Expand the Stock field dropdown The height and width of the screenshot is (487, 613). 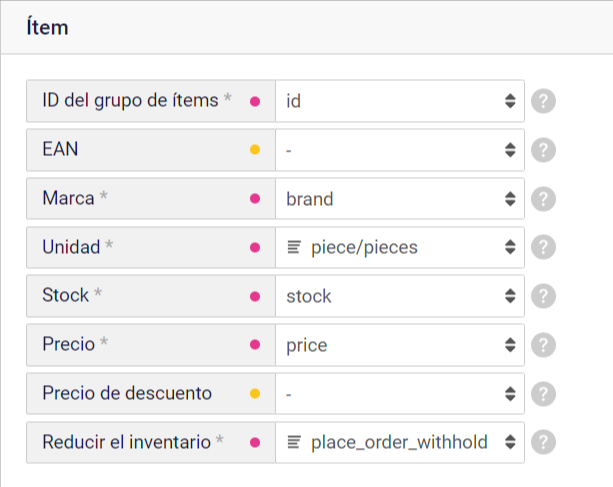[x=399, y=296]
